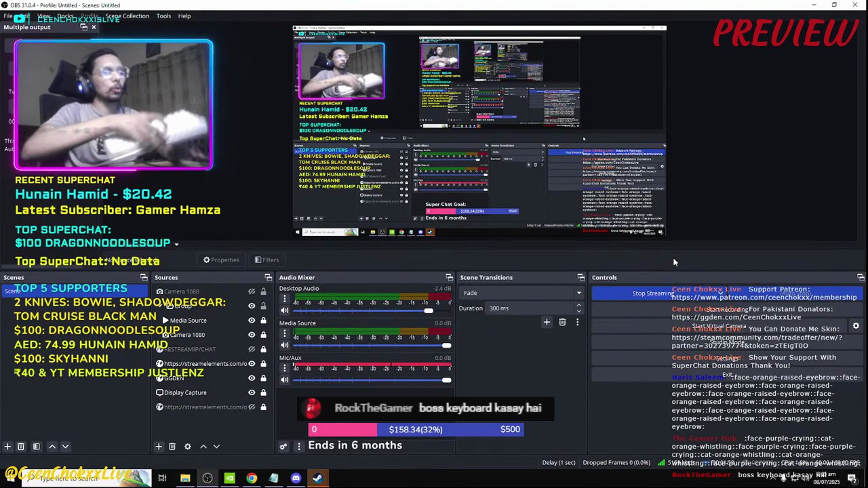This screenshot has width=868, height=488.
Task: Open Task View on taskbar
Action: (x=162, y=479)
